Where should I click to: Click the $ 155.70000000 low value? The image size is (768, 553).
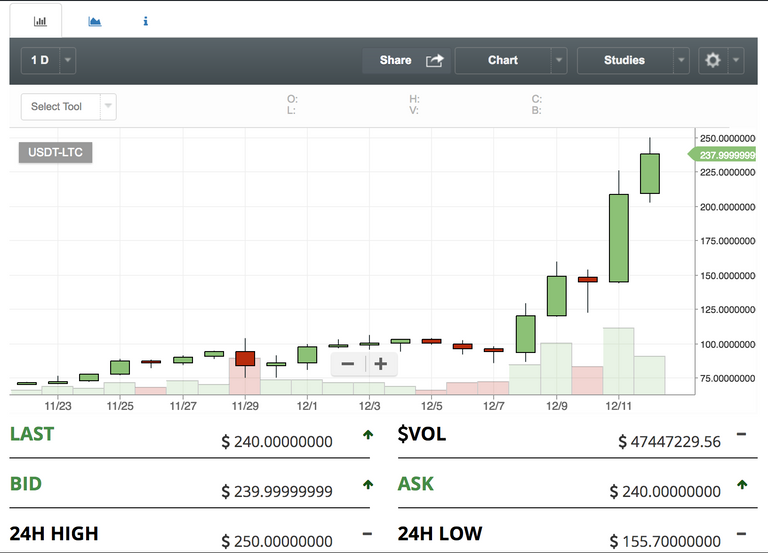[665, 541]
